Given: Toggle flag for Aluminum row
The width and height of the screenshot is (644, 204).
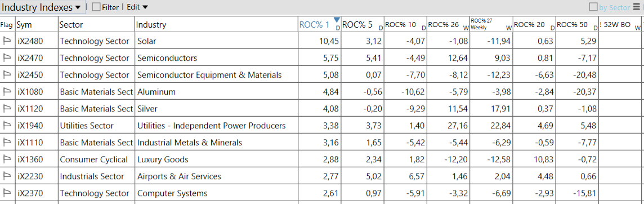Looking at the screenshot, I should tap(7, 91).
